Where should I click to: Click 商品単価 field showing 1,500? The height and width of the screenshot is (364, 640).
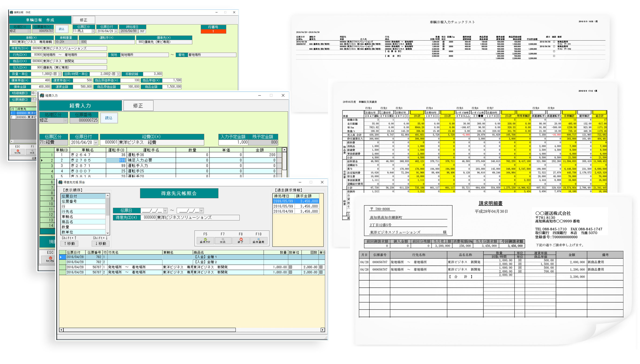[x=172, y=80]
